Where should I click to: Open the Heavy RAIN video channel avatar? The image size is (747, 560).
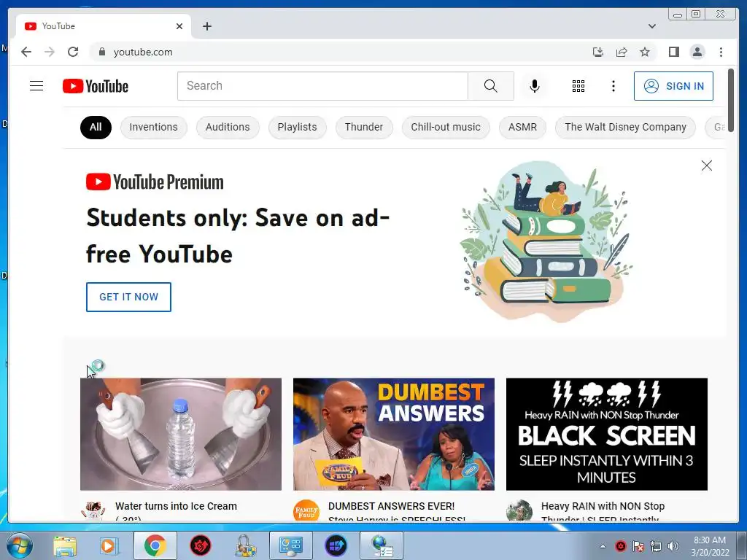[519, 510]
